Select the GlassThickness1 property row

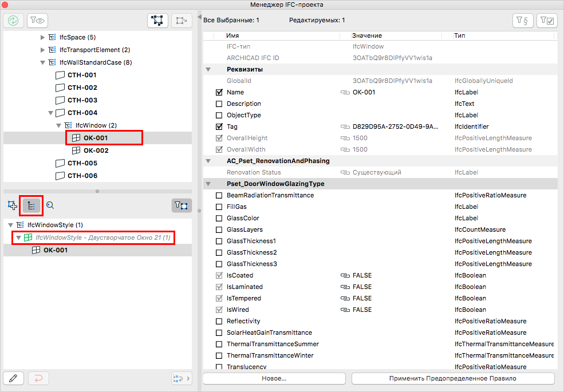[381, 241]
